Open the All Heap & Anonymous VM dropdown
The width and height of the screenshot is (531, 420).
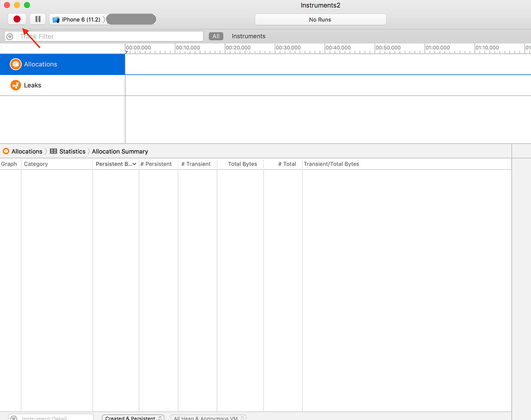pyautogui.click(x=208, y=418)
